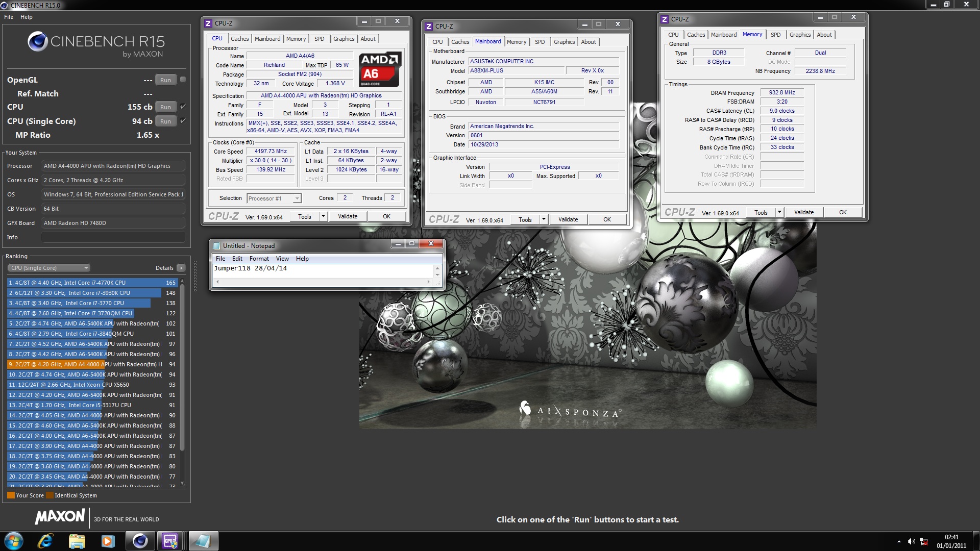Viewport: 980px width, 551px height.
Task: Select SPD tab in CPU-Z Memory window
Action: [x=775, y=35]
